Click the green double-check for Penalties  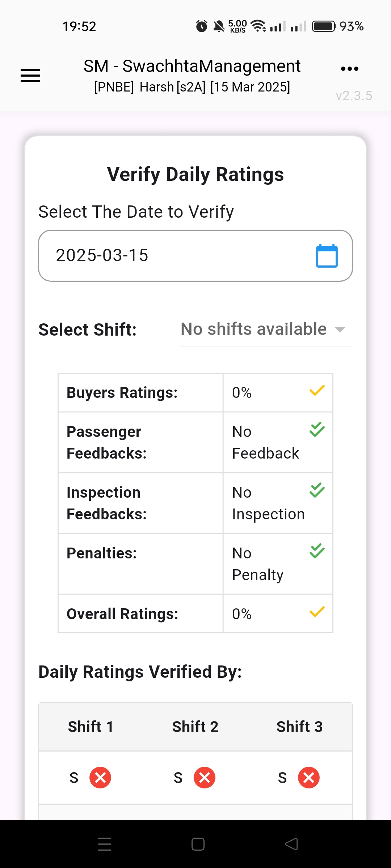pyautogui.click(x=317, y=551)
